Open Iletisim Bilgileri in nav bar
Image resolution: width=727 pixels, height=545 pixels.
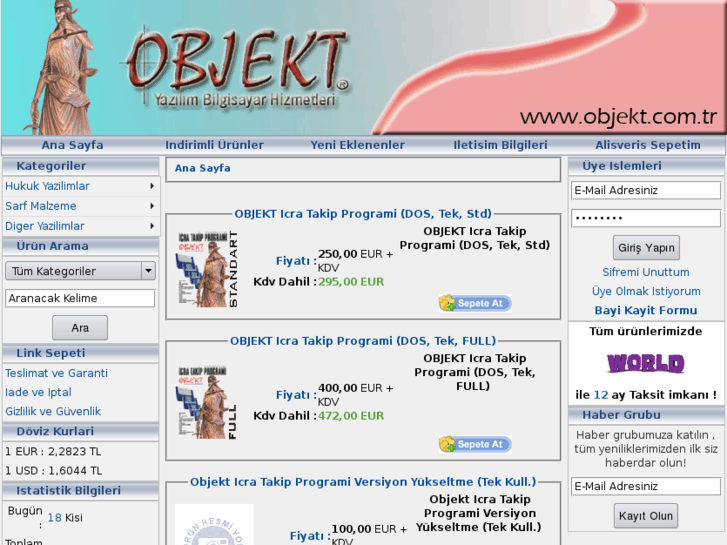[x=500, y=145]
